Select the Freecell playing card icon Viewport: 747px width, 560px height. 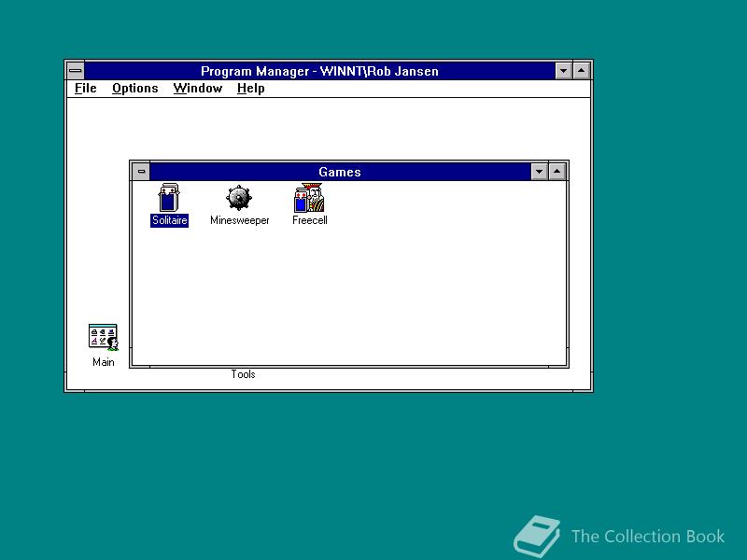point(309,199)
